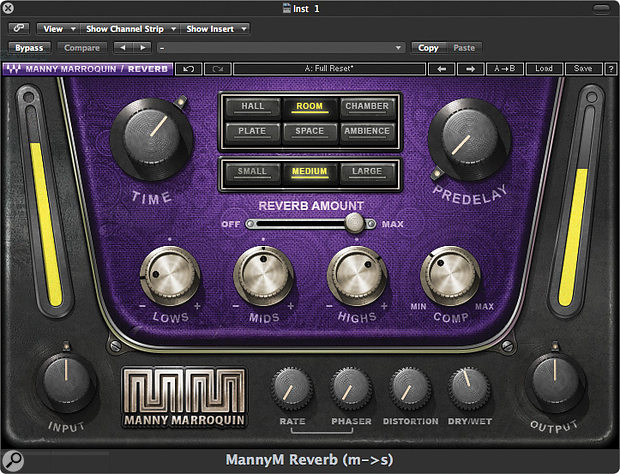Select the PLATE reverb type
Viewport: 620px width, 474px height.
pos(252,132)
